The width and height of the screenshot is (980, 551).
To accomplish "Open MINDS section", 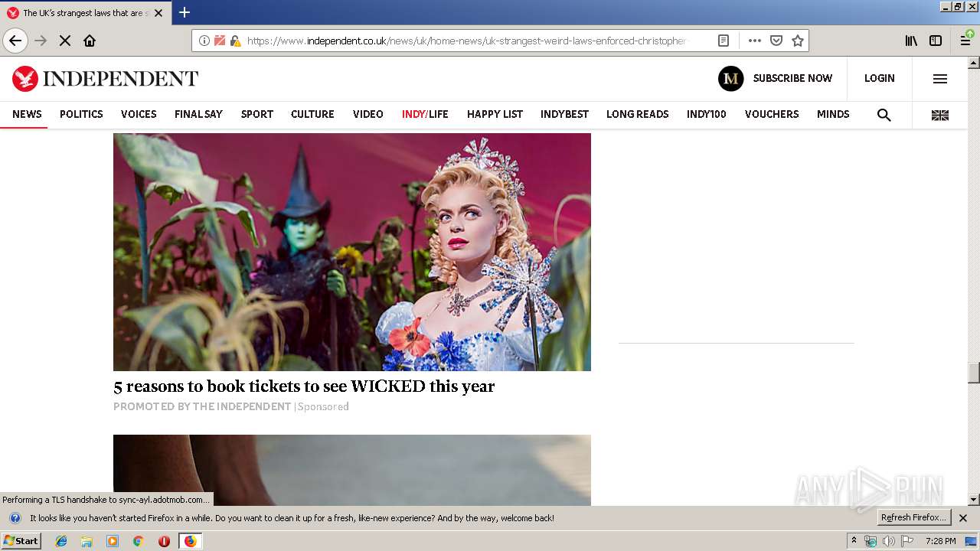I will (x=833, y=114).
